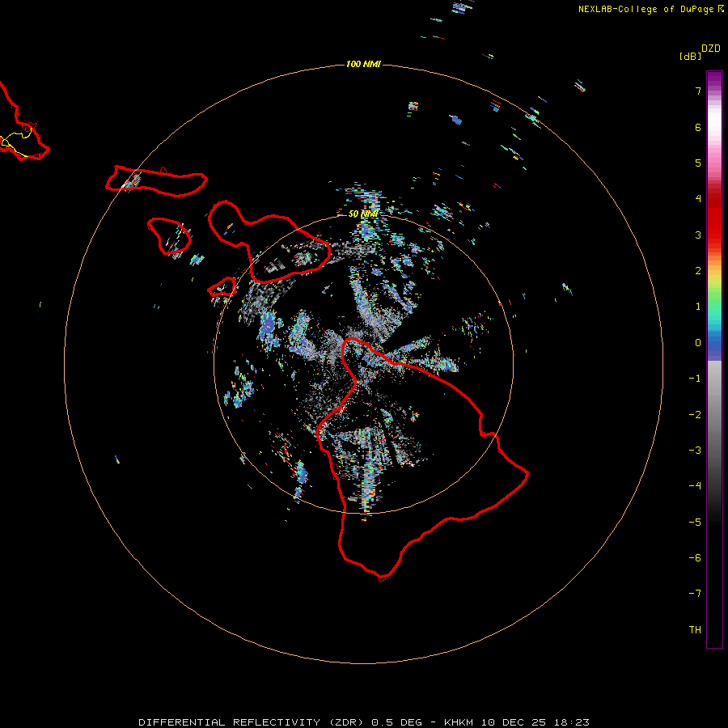
Task: Click the NEXLAB-College of DuPage credit text
Action: (647, 9)
